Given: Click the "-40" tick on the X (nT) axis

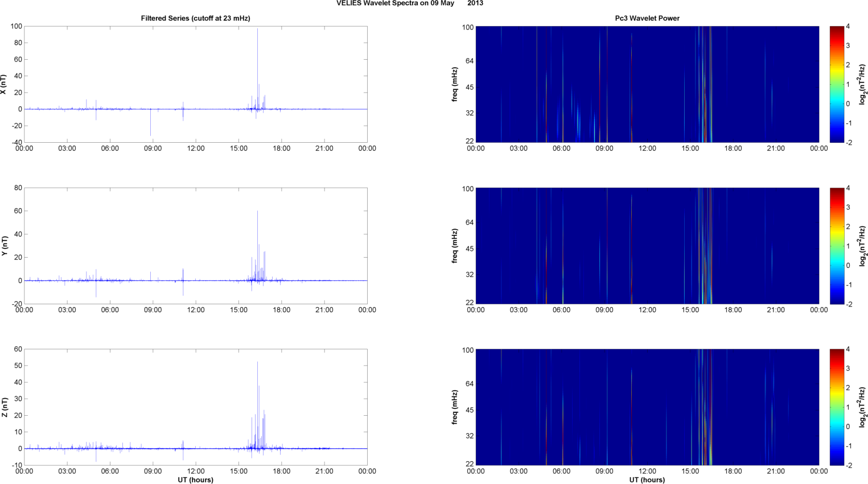Looking at the screenshot, I should 16,142.
